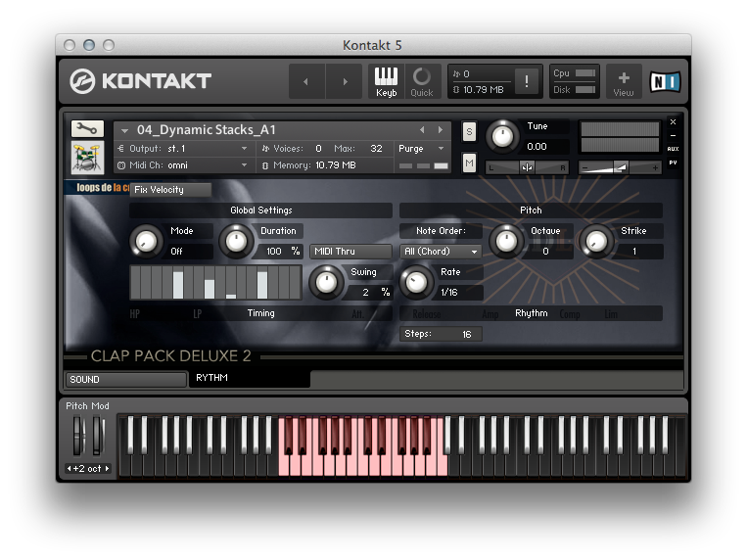Open instrument edit mode with wrench icon
The image size is (747, 560).
(87, 128)
